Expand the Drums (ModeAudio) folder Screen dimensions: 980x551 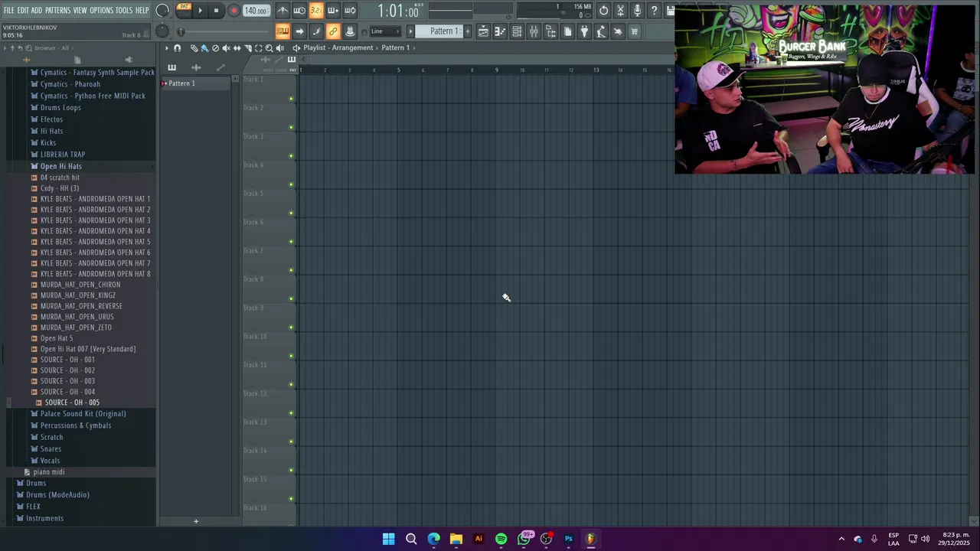57,495
